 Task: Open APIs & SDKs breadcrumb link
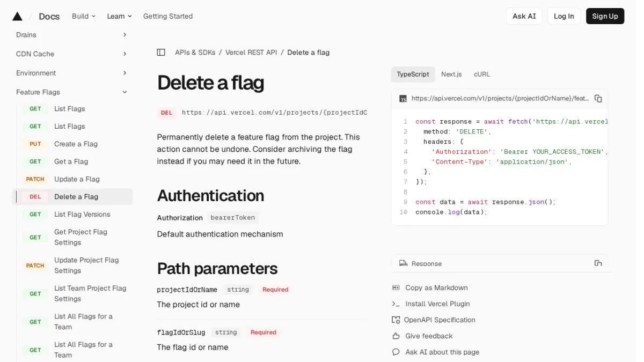[x=195, y=53]
